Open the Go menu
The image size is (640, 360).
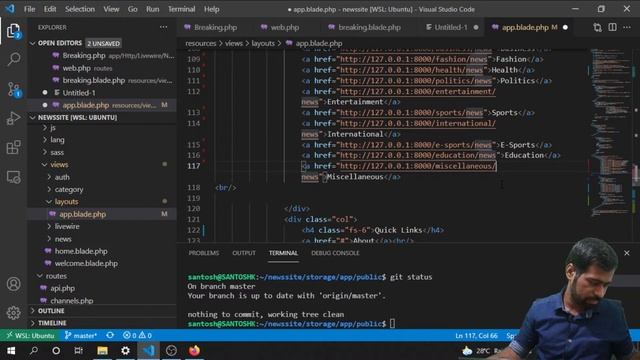click(x=133, y=9)
